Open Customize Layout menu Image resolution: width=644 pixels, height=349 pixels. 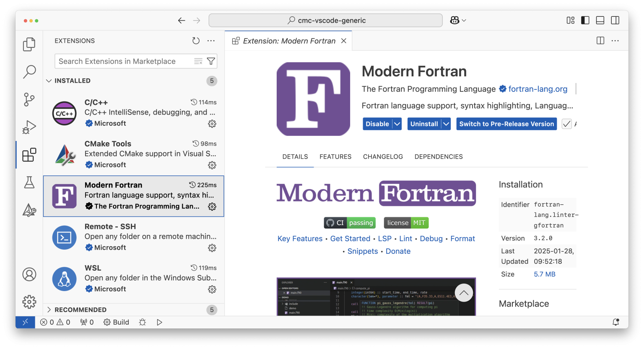(571, 20)
